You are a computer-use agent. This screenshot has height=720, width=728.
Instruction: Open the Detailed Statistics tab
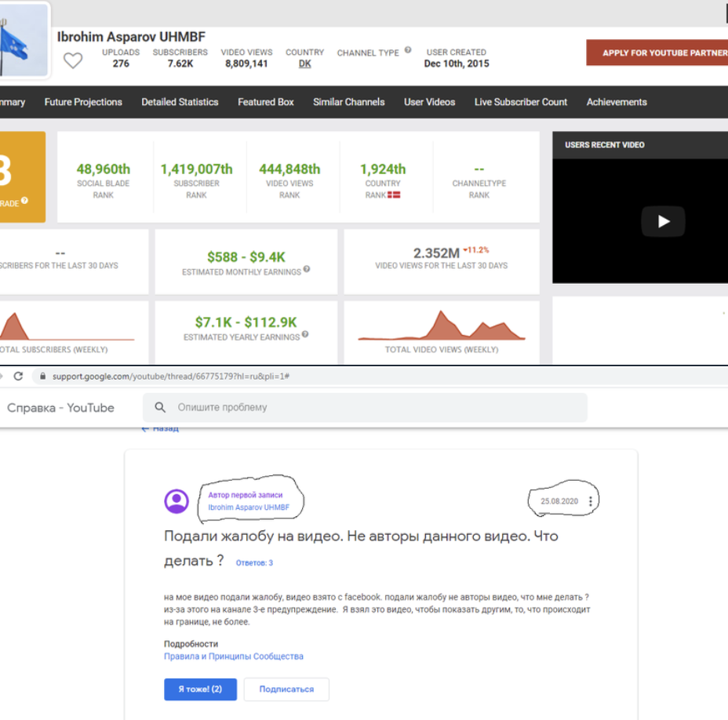tap(180, 102)
